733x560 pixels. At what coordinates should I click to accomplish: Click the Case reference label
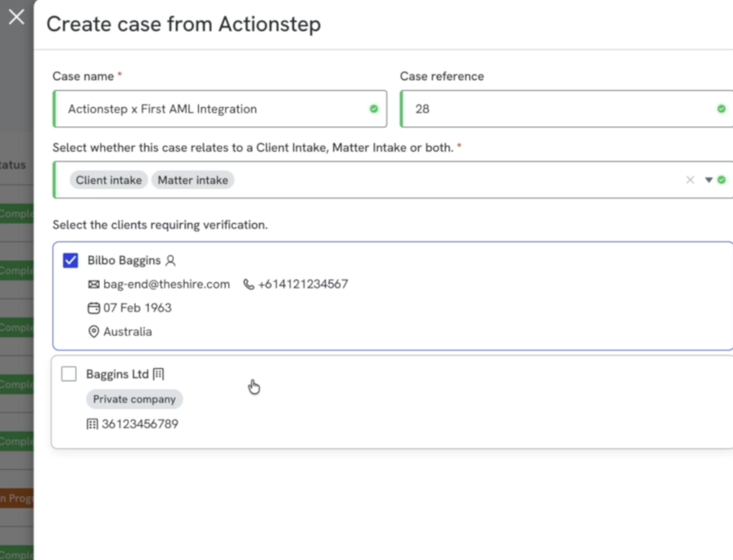pos(441,76)
